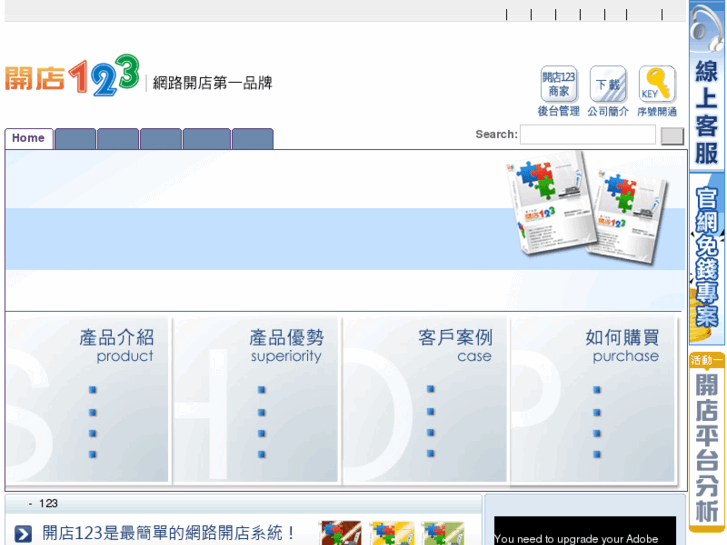Click the grey search submit button
This screenshot has width=727, height=545.
(x=672, y=136)
